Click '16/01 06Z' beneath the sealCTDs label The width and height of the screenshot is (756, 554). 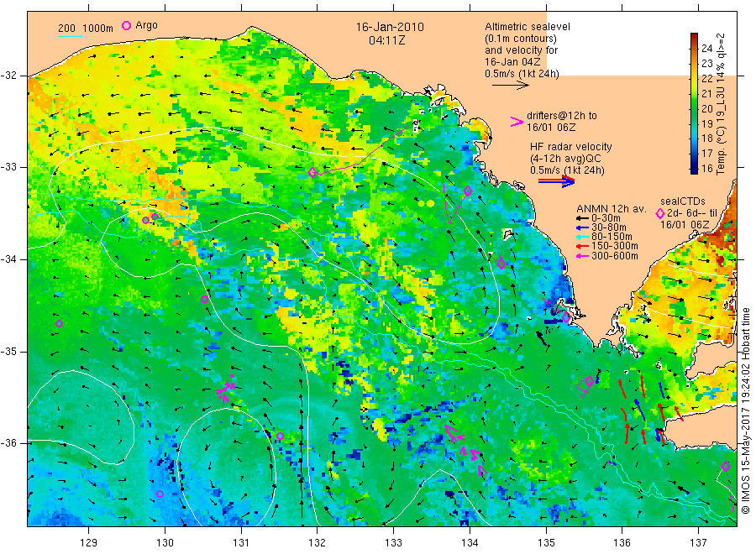(x=685, y=225)
